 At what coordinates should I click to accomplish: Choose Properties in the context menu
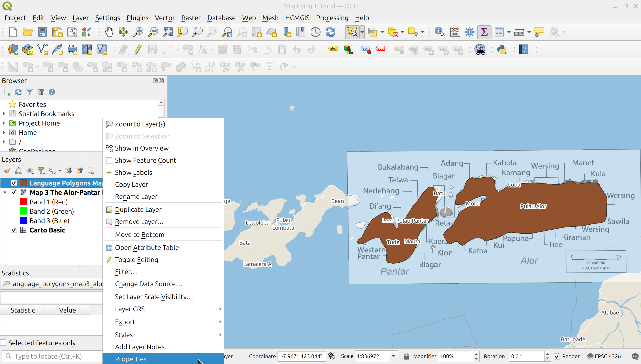click(x=134, y=359)
